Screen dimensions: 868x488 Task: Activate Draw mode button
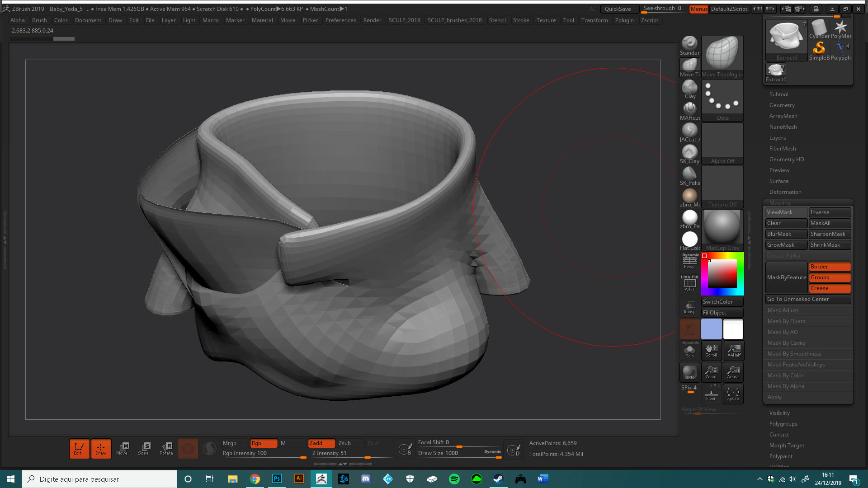pos(101,448)
